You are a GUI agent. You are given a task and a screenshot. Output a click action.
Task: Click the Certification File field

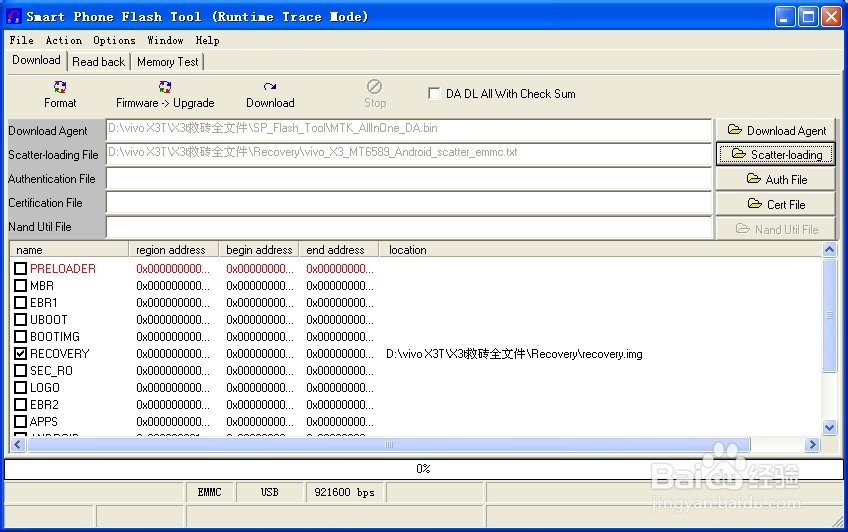(x=409, y=203)
